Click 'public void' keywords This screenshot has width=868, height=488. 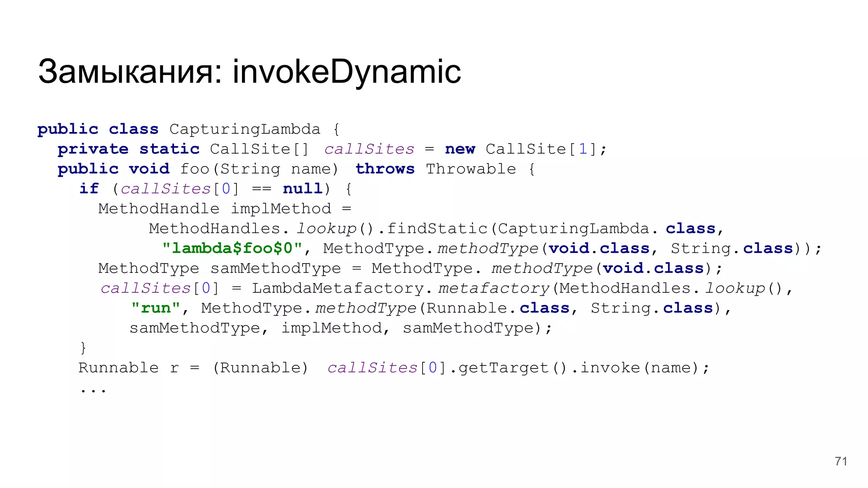114,169
